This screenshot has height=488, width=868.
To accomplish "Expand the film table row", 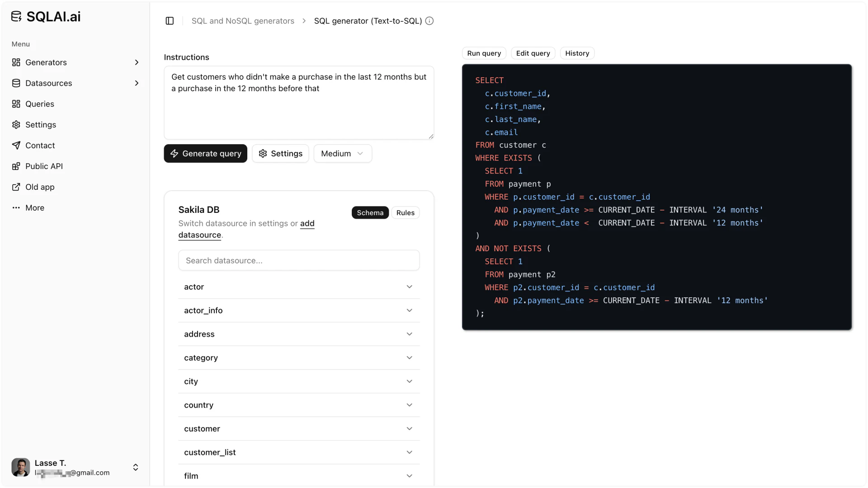I will pyautogui.click(x=298, y=475).
